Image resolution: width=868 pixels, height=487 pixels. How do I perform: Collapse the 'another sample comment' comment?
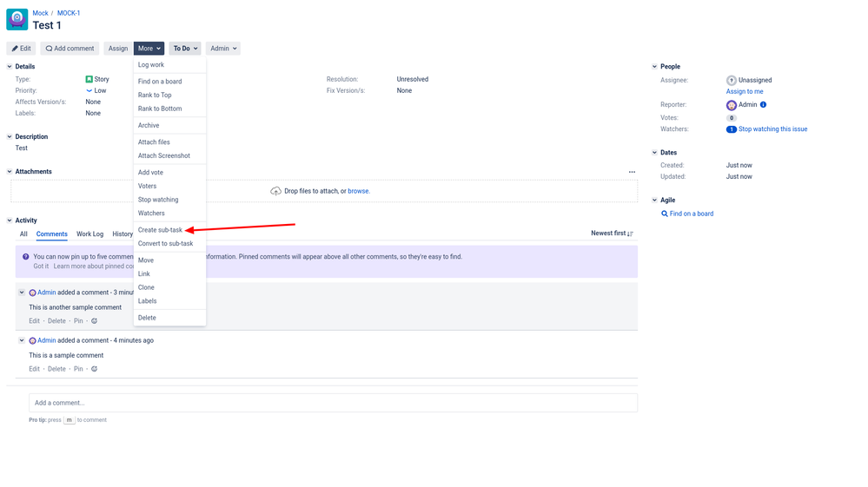coord(22,293)
